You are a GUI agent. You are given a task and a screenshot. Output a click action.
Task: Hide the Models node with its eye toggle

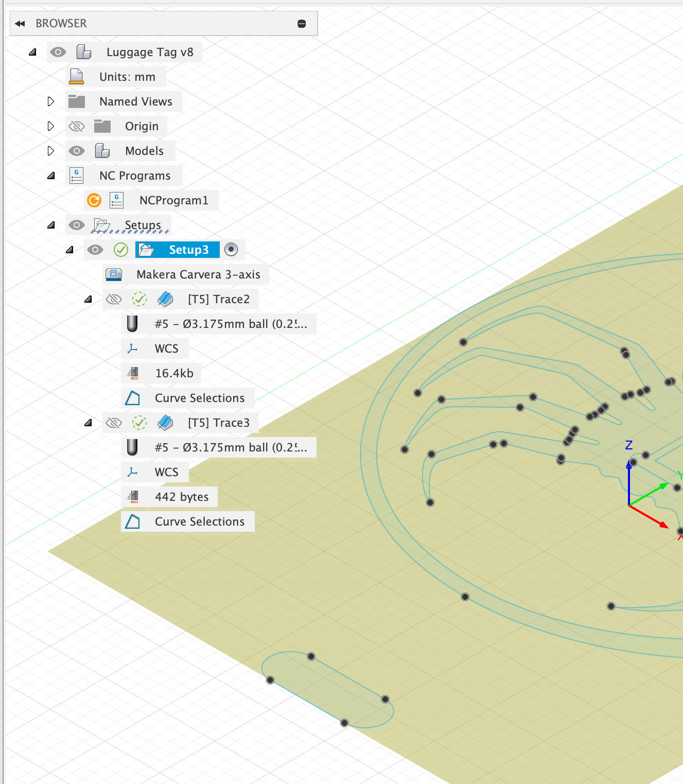(x=76, y=150)
